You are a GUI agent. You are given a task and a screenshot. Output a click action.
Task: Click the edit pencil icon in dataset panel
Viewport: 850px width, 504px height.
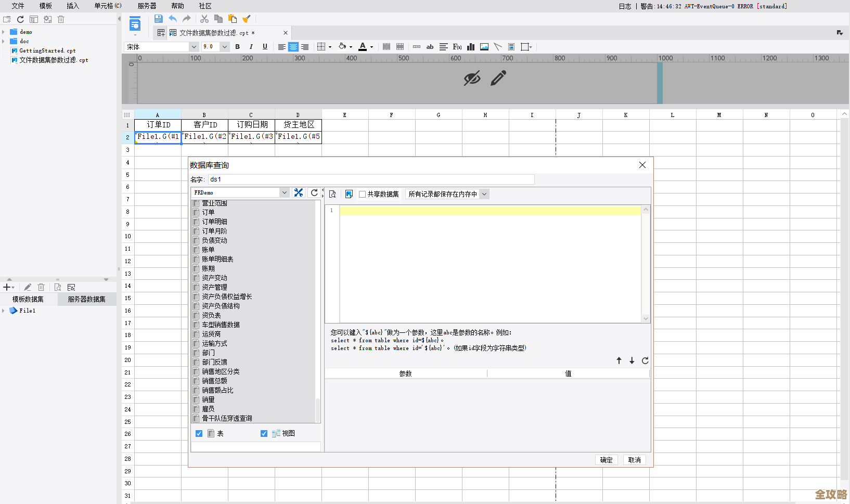click(28, 287)
